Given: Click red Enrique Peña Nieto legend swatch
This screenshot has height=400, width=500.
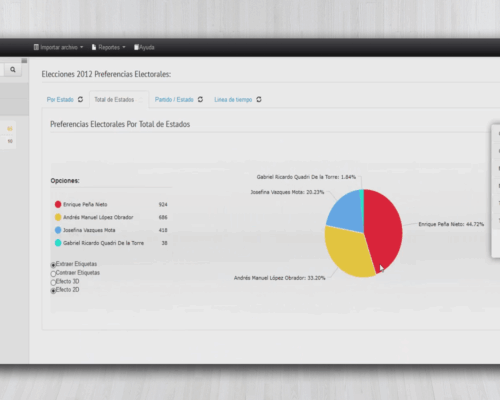Looking at the screenshot, I should point(58,204).
